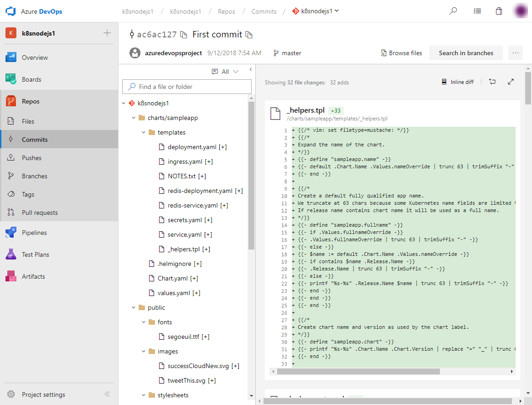Hide the file tree pane

[x=250, y=70]
